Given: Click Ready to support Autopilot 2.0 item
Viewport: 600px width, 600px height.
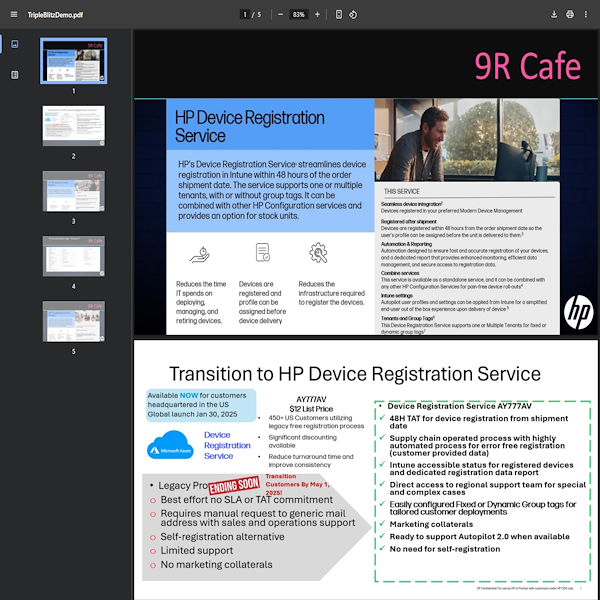Looking at the screenshot, I should 479,536.
